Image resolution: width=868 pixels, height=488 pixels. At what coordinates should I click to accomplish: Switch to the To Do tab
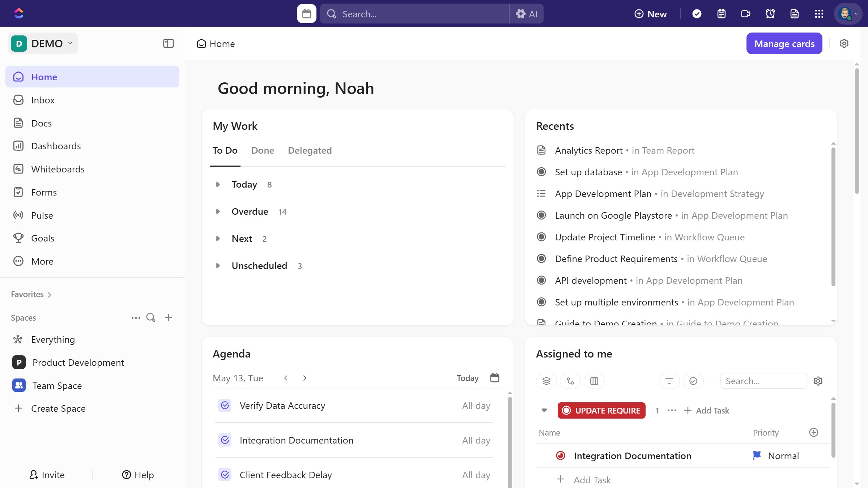(225, 150)
